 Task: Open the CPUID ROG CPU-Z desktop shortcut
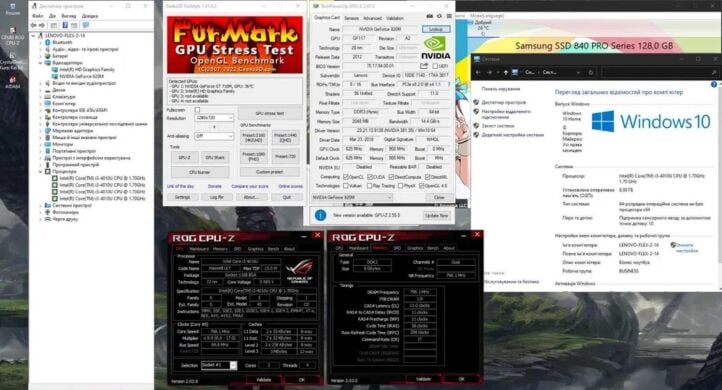point(12,36)
